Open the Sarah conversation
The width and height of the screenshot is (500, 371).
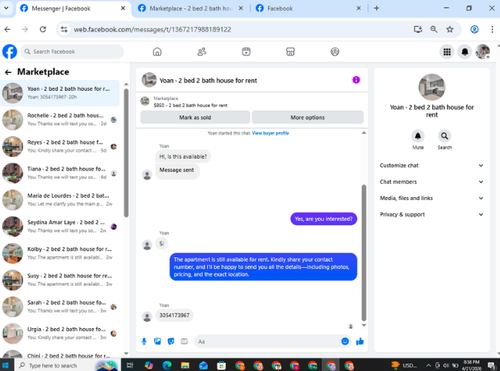click(60, 306)
